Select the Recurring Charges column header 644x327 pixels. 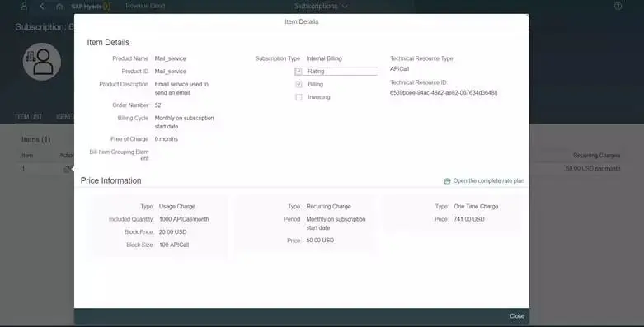[596, 156]
